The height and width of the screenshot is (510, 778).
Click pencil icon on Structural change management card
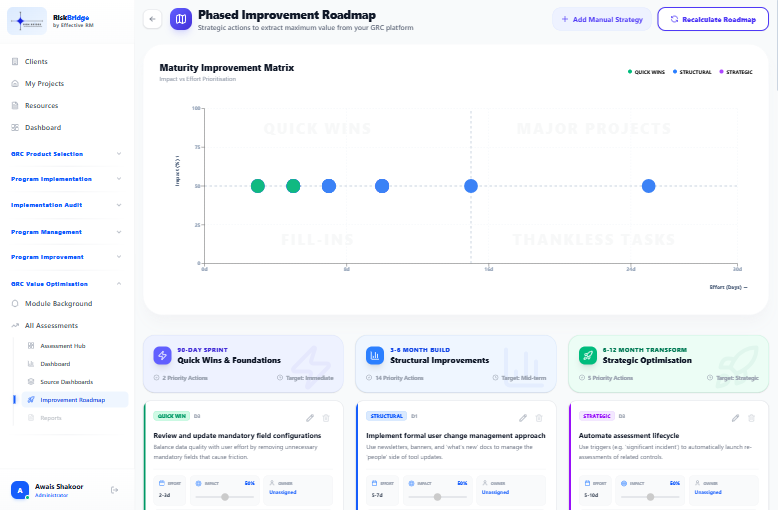(x=523, y=418)
